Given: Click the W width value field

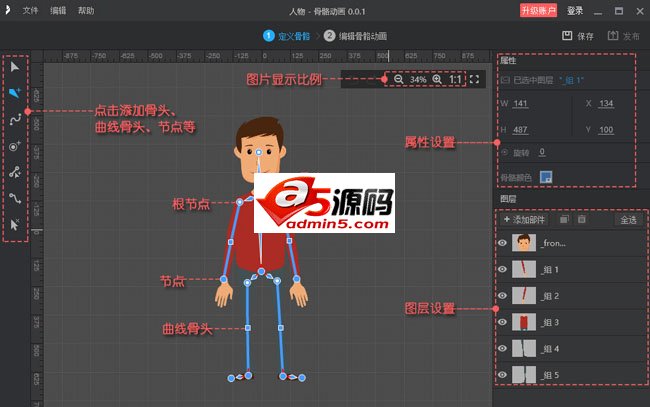Looking at the screenshot, I should pyautogui.click(x=520, y=104).
